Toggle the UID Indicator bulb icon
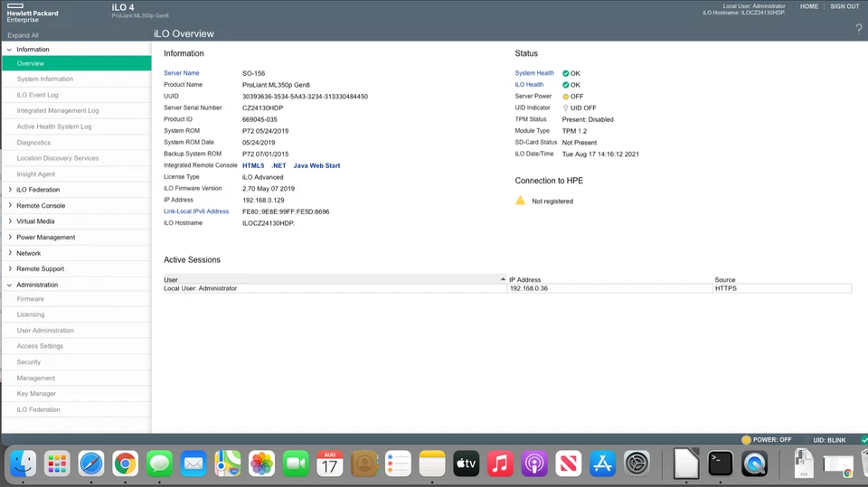Viewport: 868px width, 487px height. click(x=566, y=108)
